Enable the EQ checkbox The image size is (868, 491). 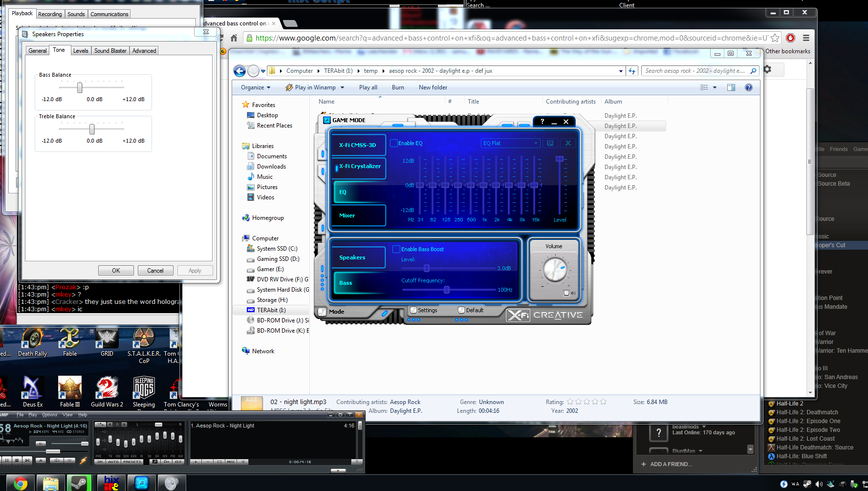pos(394,143)
